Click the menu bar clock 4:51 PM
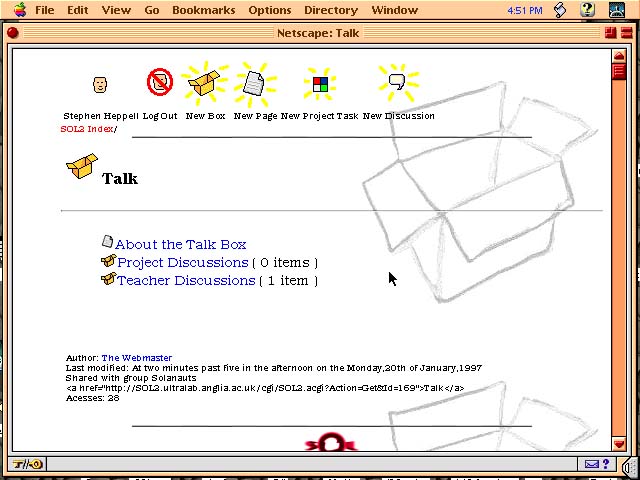Viewport: 640px width, 480px height. tap(525, 10)
